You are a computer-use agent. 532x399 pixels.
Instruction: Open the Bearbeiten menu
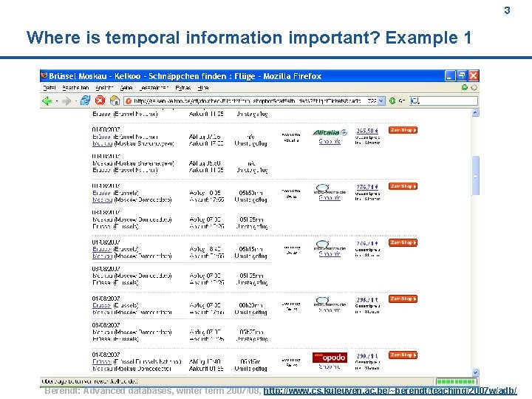coord(75,88)
